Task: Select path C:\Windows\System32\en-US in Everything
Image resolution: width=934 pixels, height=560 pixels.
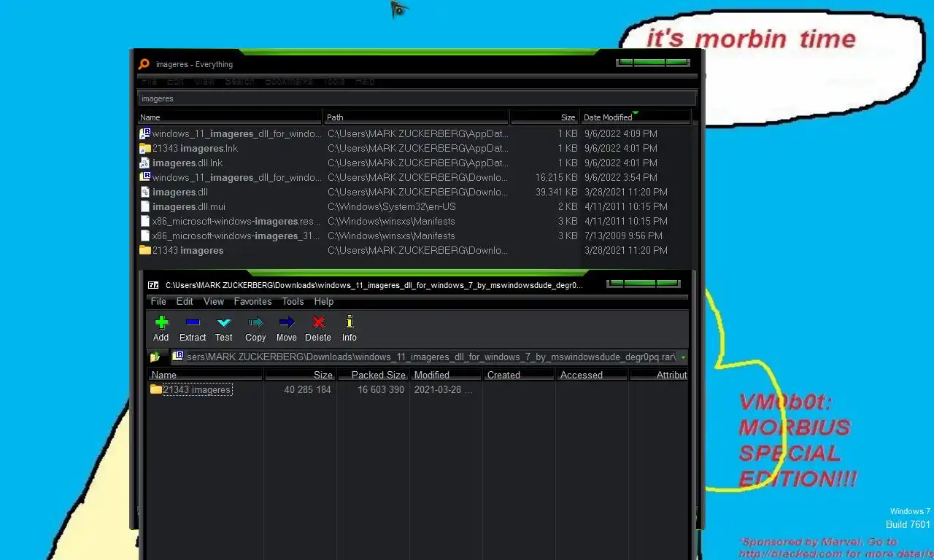Action: [x=392, y=206]
